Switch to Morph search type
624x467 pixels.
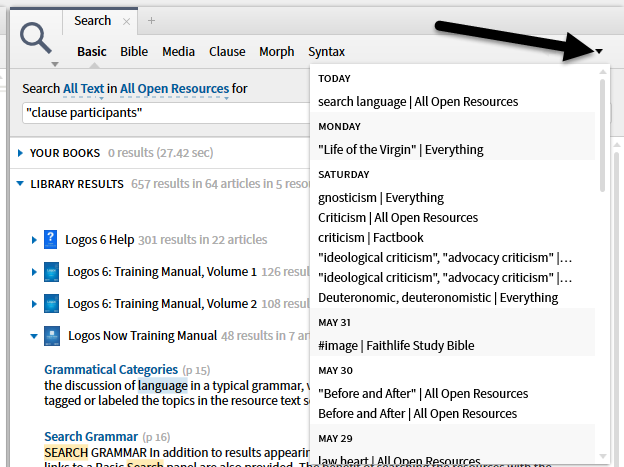pos(277,52)
